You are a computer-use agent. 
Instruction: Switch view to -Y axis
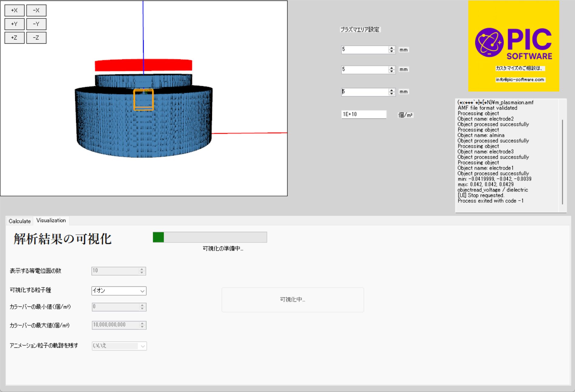tap(36, 24)
